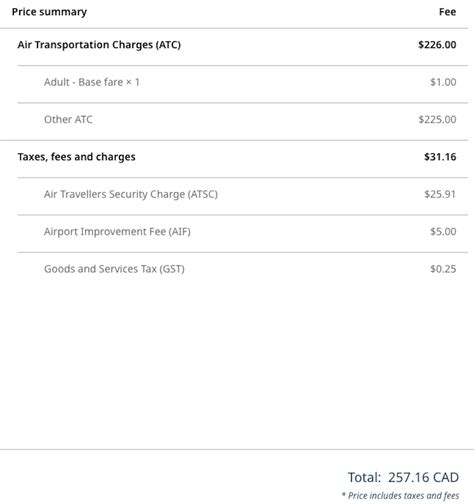474x504 pixels.
Task: Click the Price includes taxes and fees note
Action: [x=401, y=496]
